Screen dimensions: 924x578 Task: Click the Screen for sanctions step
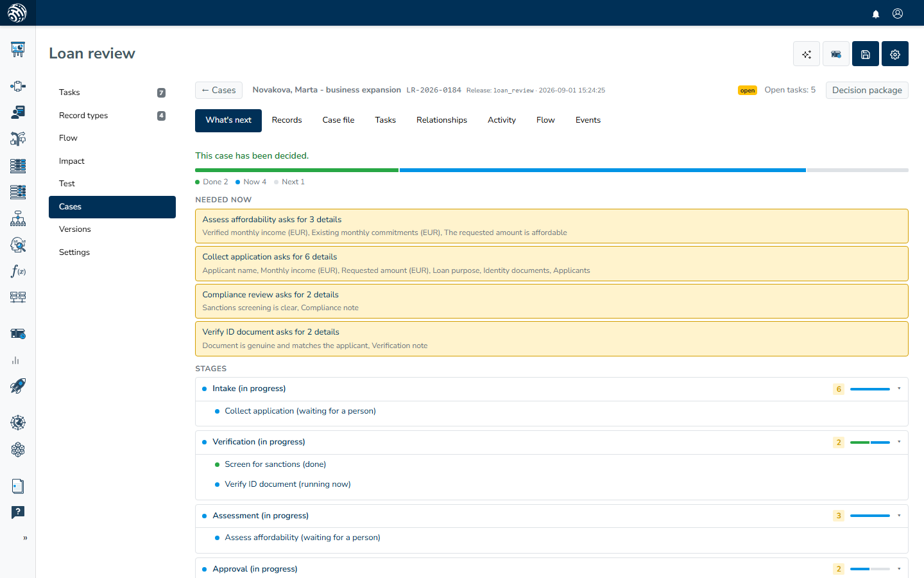pyautogui.click(x=275, y=464)
